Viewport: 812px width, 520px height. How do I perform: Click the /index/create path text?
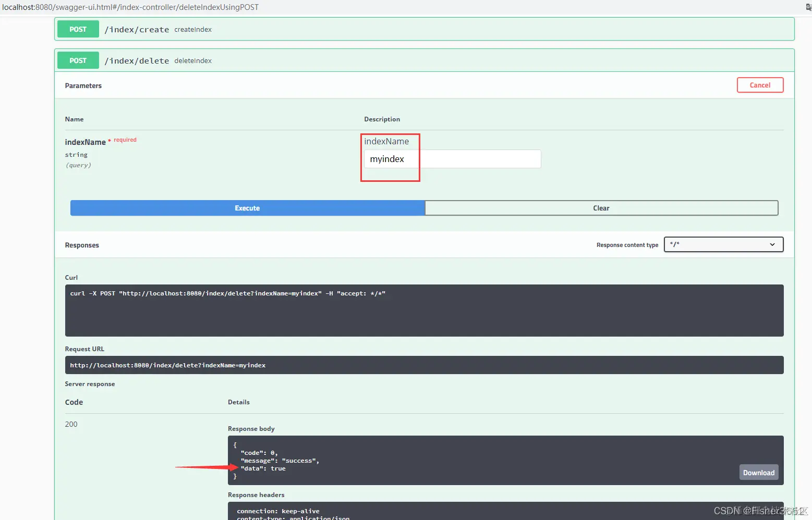(x=137, y=30)
